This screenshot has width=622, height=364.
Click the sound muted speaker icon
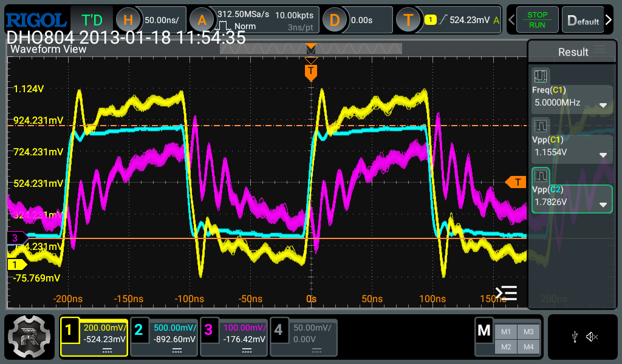click(x=592, y=337)
